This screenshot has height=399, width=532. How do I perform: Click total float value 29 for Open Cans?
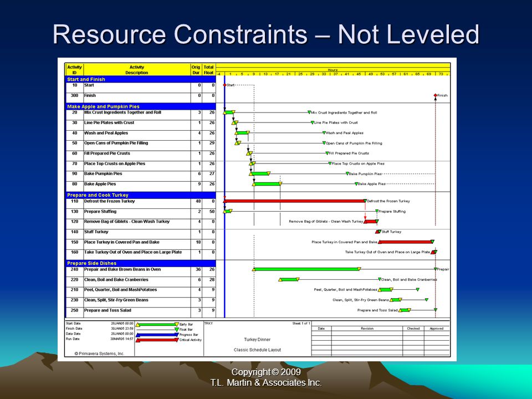(x=212, y=143)
